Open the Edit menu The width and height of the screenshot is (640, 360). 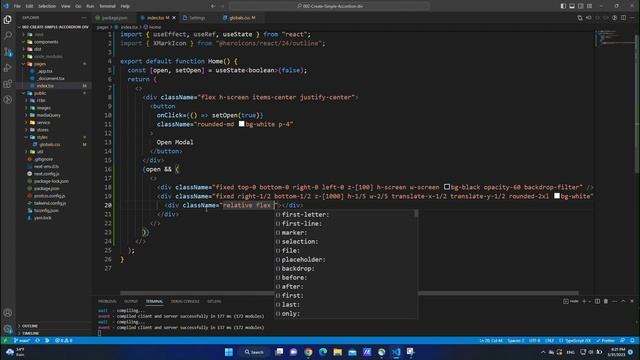pos(29,6)
